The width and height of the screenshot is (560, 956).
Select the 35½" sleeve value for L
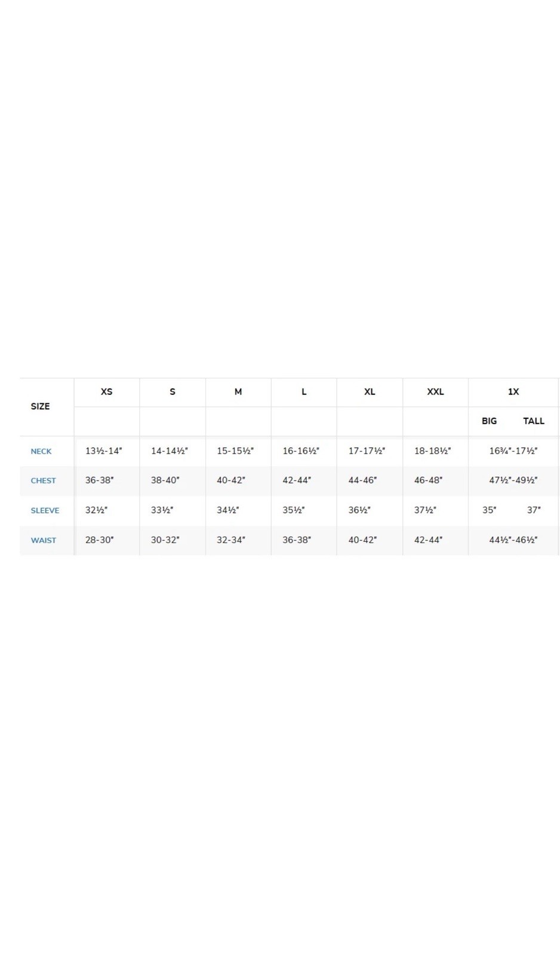[x=293, y=510]
